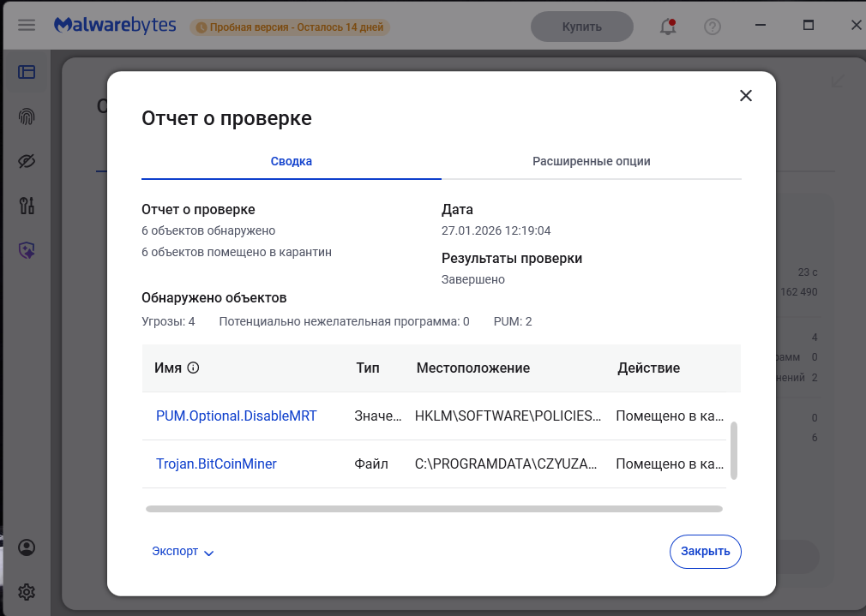Open the crossed-eye privacy icon in sidebar
Screen dimensions: 866x616
(27, 161)
